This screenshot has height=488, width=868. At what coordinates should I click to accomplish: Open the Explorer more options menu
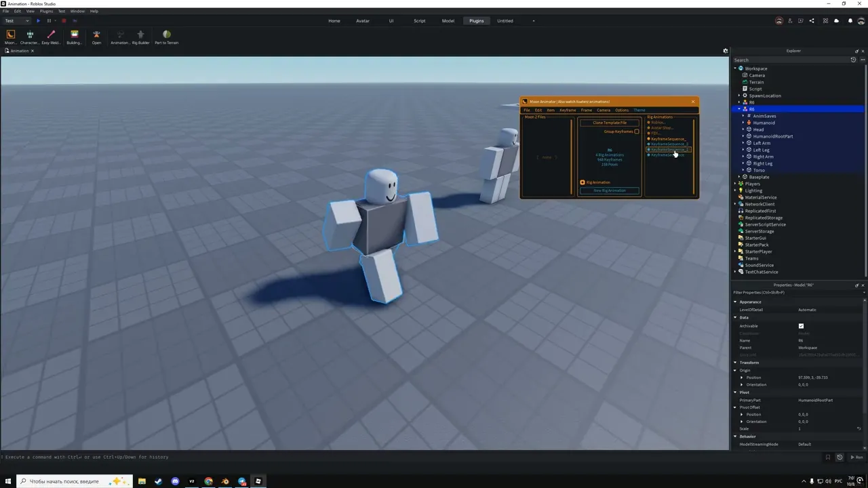click(863, 60)
